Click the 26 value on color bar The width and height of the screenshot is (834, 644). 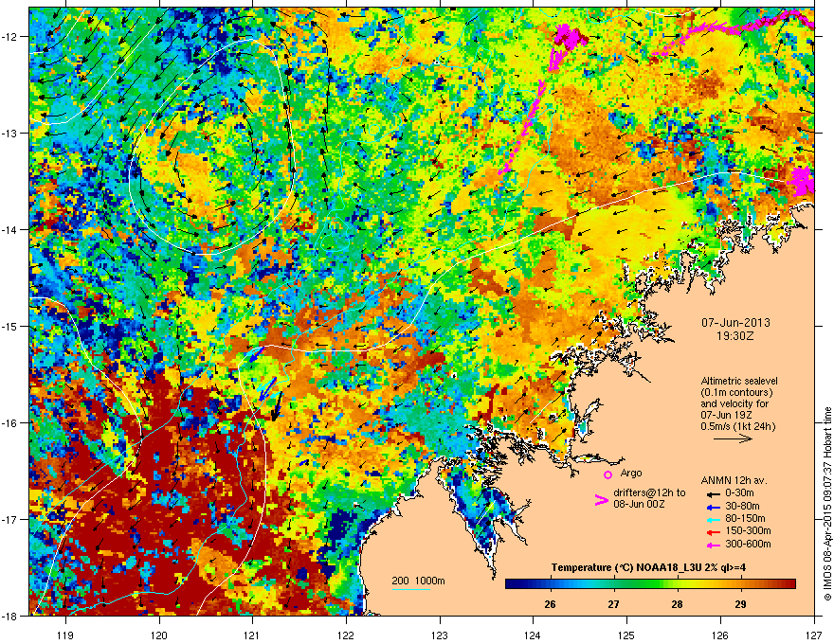(550, 604)
